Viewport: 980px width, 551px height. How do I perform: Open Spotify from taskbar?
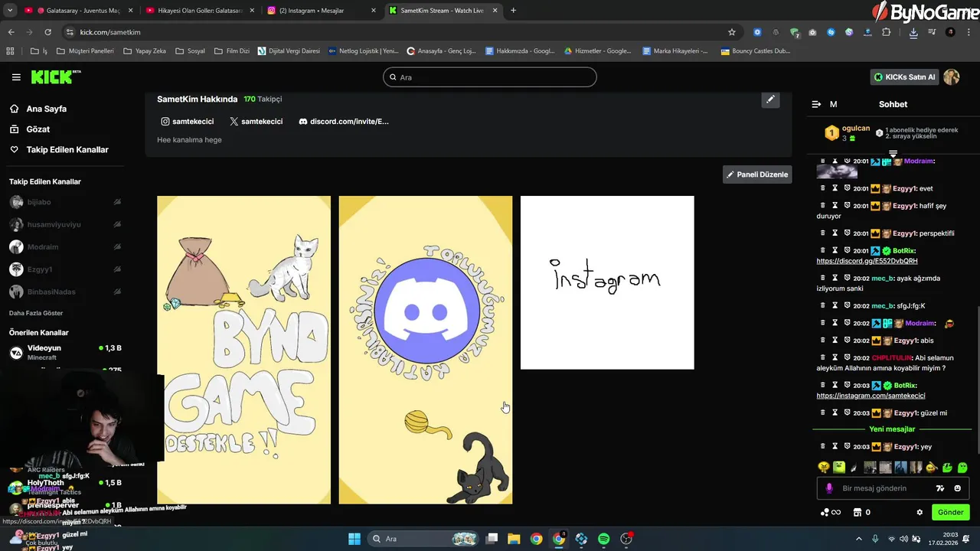click(x=603, y=539)
